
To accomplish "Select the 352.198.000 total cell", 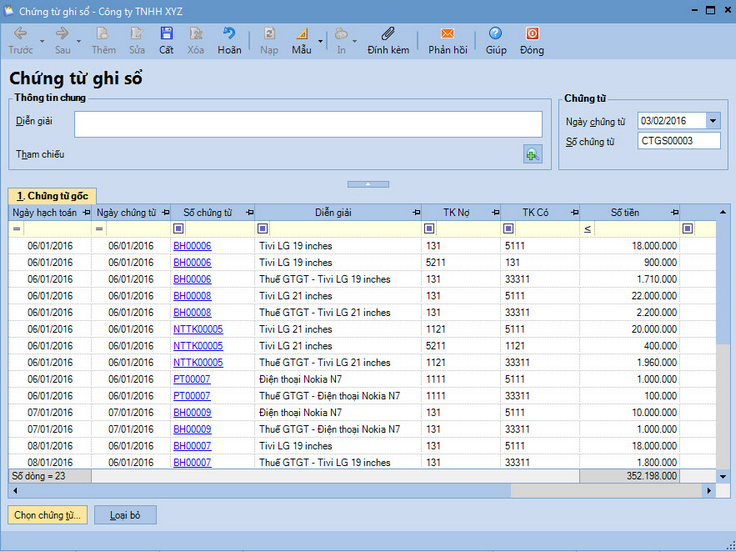I will (x=629, y=476).
